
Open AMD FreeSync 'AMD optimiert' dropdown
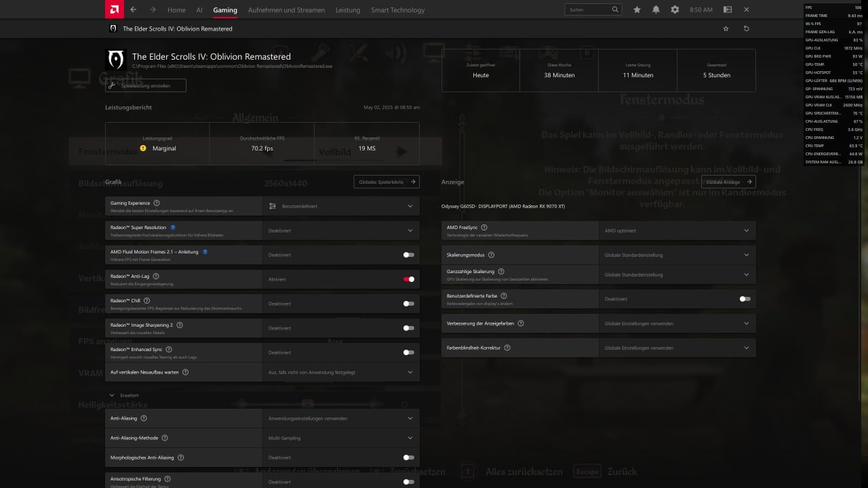coord(677,230)
